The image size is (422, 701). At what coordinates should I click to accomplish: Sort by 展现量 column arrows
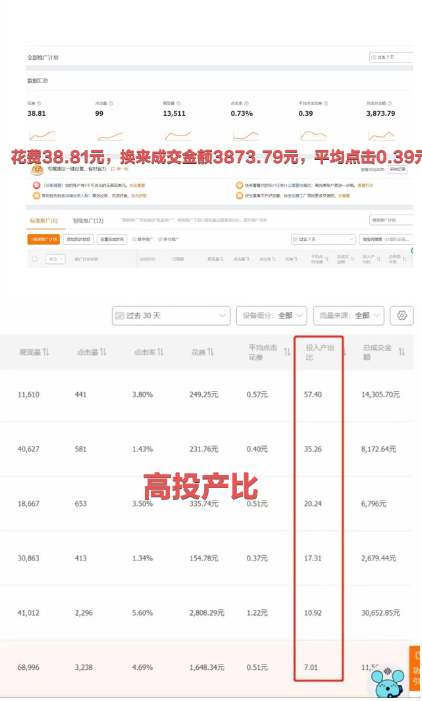tap(46, 352)
